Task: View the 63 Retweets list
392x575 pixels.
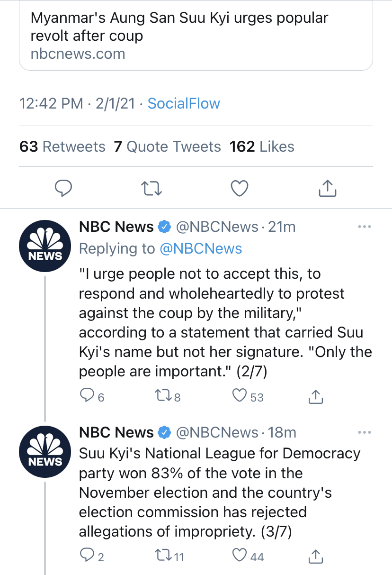Action: [x=62, y=146]
